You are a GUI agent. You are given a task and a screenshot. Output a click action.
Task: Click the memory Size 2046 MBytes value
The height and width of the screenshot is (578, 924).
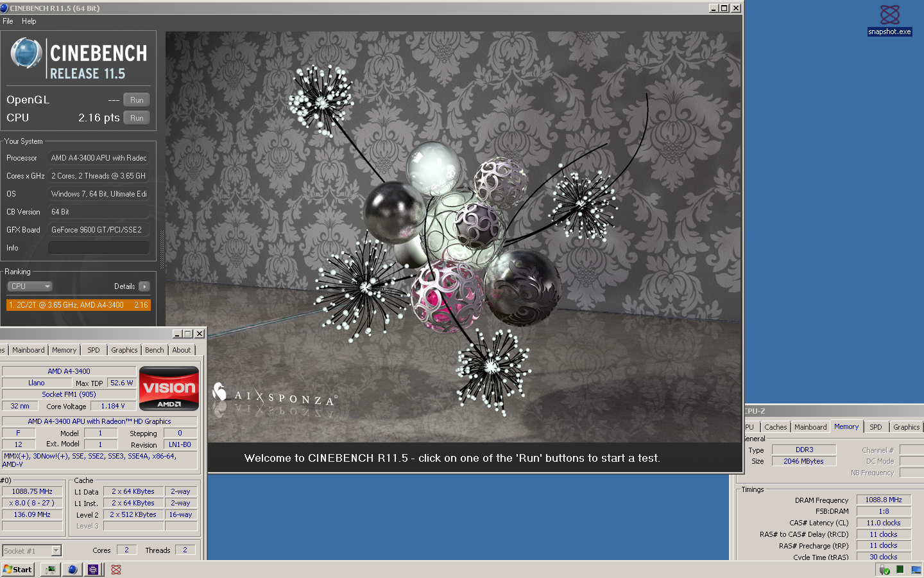click(x=804, y=461)
